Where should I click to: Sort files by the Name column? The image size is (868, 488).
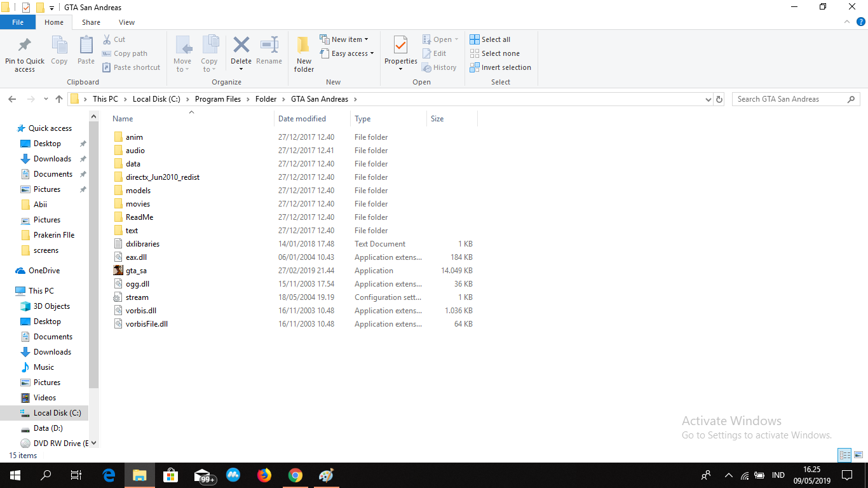click(x=191, y=119)
